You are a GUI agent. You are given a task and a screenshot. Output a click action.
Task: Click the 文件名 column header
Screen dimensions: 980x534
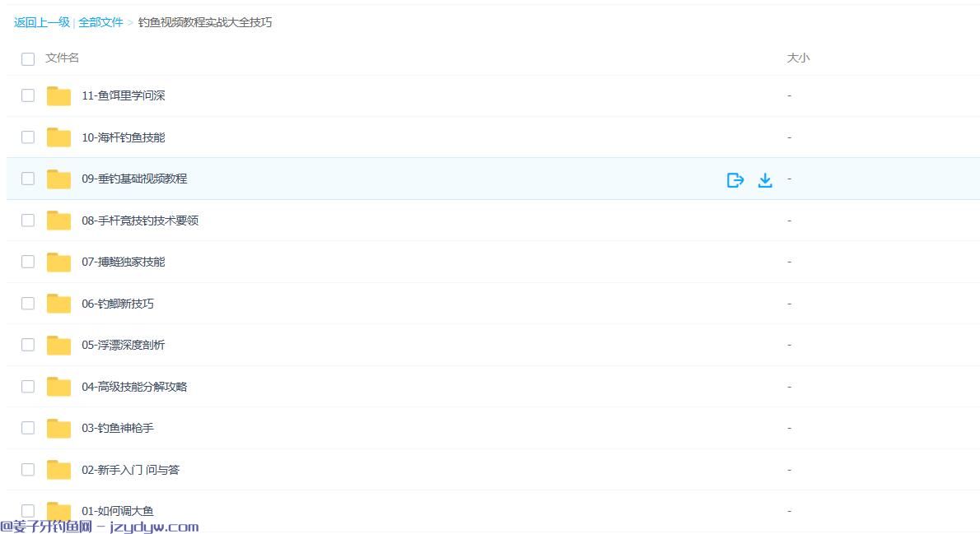pos(62,58)
